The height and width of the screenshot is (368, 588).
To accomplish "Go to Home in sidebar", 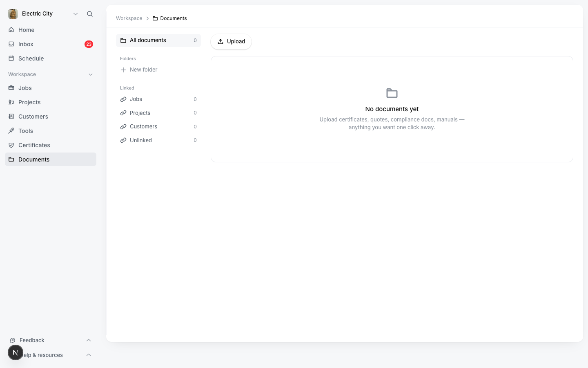I will click(51, 30).
